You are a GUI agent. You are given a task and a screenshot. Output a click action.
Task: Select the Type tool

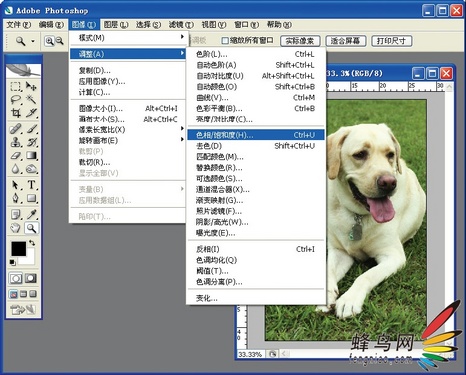coord(31,185)
